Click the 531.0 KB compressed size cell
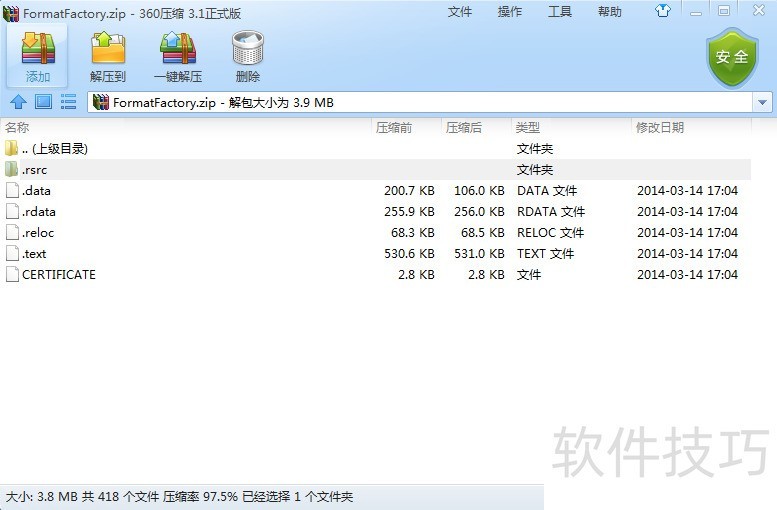The image size is (777, 510). (479, 254)
